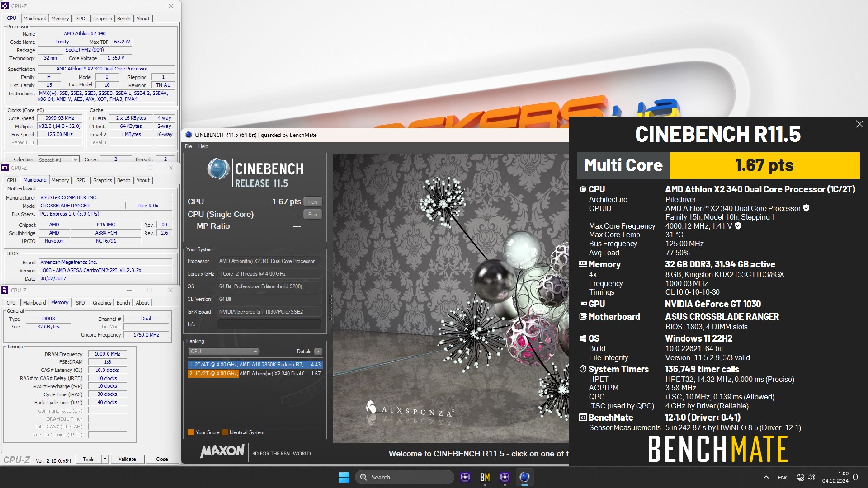Click Bus Speed value 125.00 MHz
The image size is (868, 488).
point(60,135)
